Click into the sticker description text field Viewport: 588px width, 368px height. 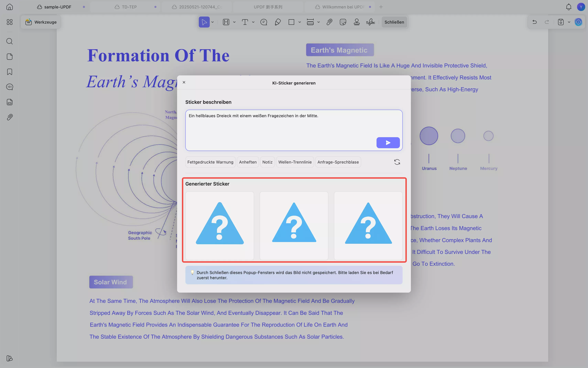click(x=280, y=127)
